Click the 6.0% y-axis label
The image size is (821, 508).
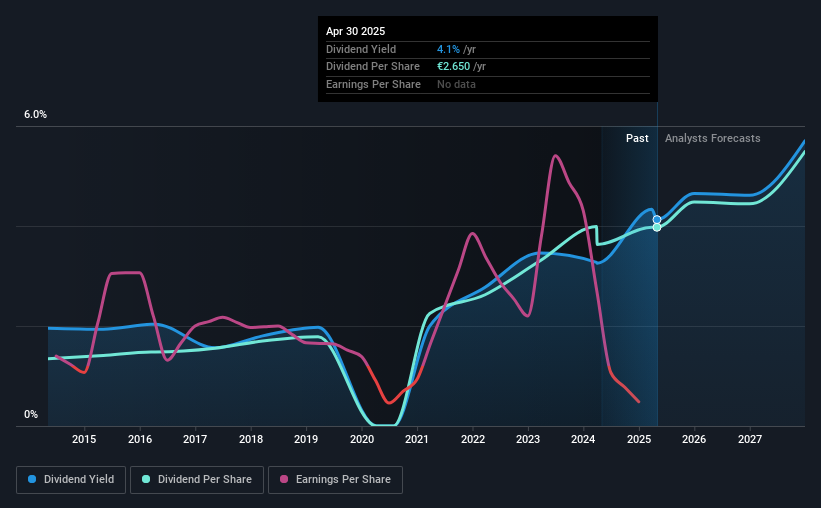(35, 115)
